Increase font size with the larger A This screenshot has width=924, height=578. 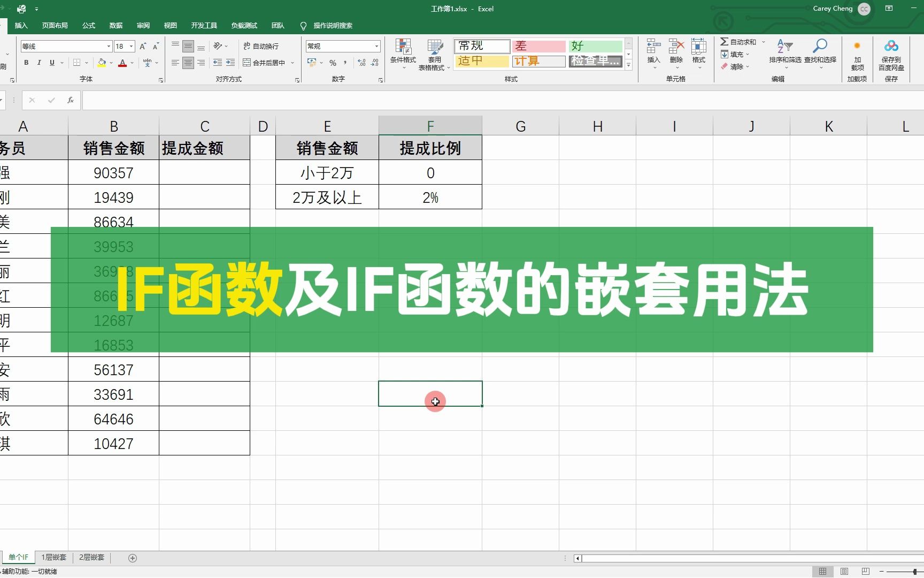pyautogui.click(x=143, y=47)
